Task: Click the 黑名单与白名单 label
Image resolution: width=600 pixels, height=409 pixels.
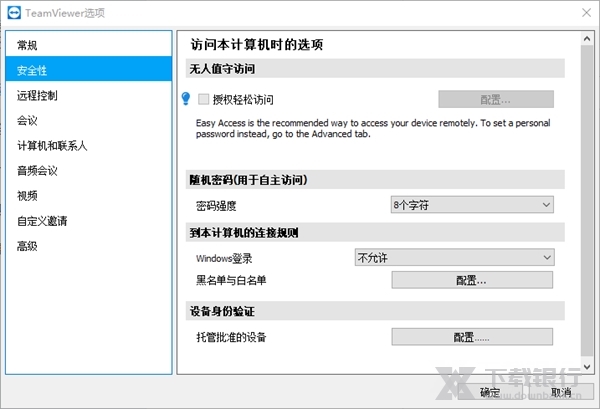Action: click(231, 280)
